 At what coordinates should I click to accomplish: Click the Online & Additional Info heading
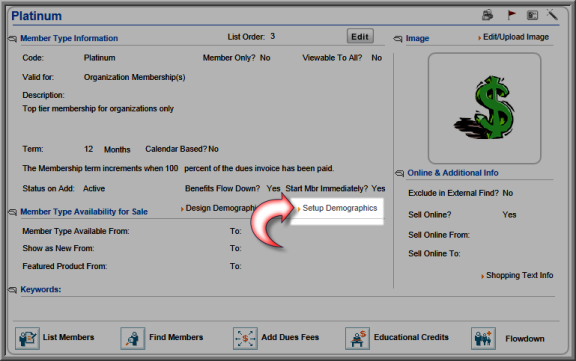(453, 173)
